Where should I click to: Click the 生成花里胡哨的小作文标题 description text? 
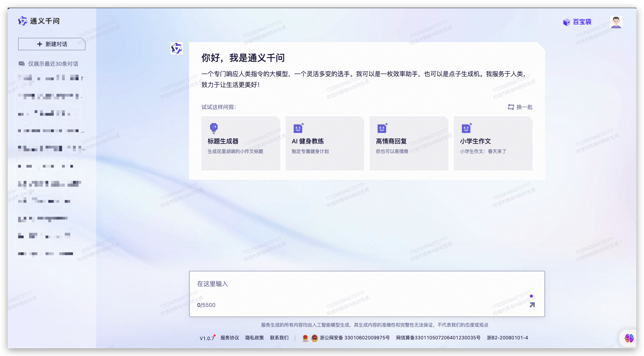[x=235, y=152]
